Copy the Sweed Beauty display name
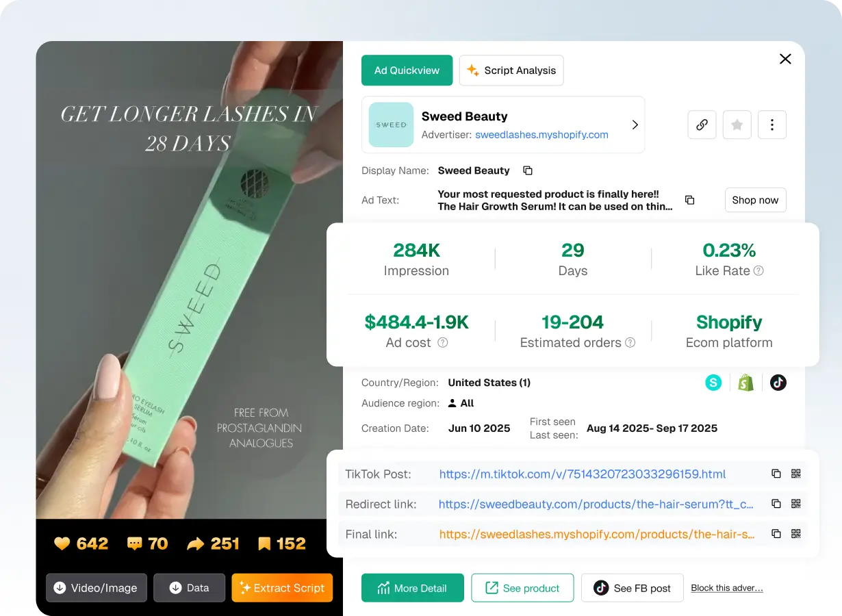The width and height of the screenshot is (842, 616). [527, 170]
